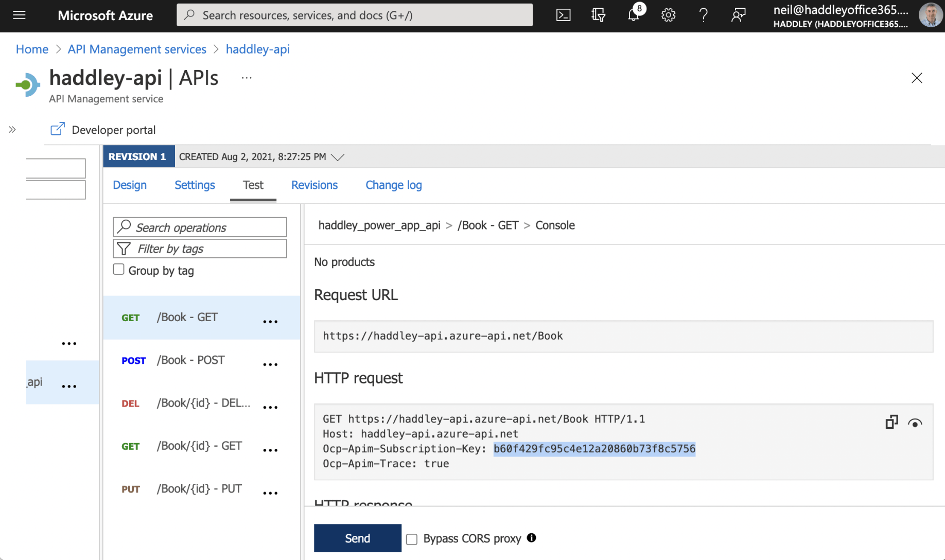Open portal settings gear icon
Viewport: 945px width, 560px height.
tap(668, 15)
